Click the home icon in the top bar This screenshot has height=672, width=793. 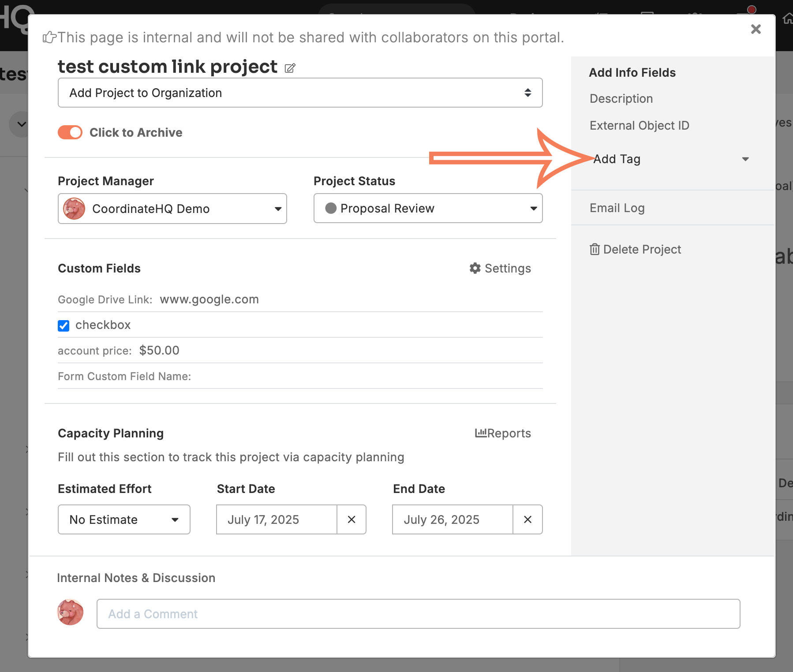(787, 19)
